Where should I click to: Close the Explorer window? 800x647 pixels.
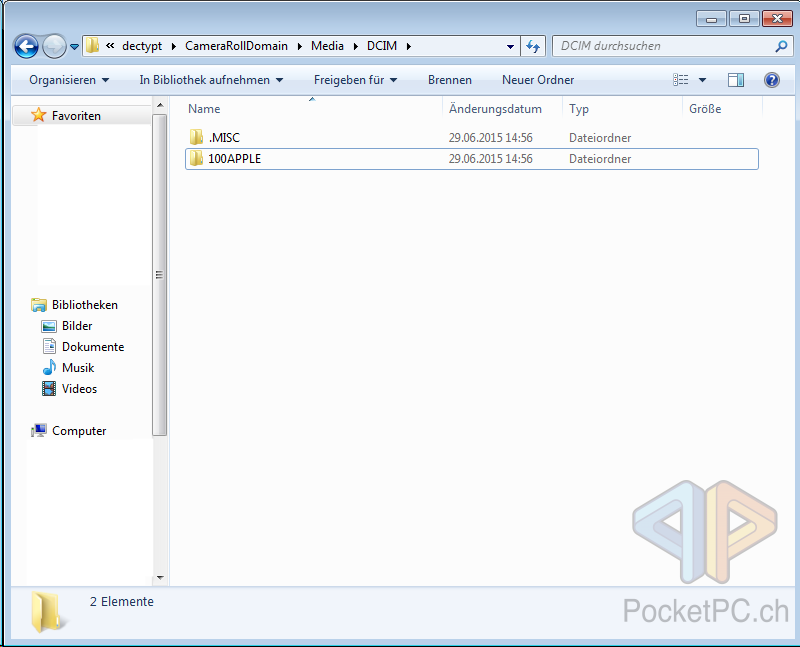pos(777,19)
